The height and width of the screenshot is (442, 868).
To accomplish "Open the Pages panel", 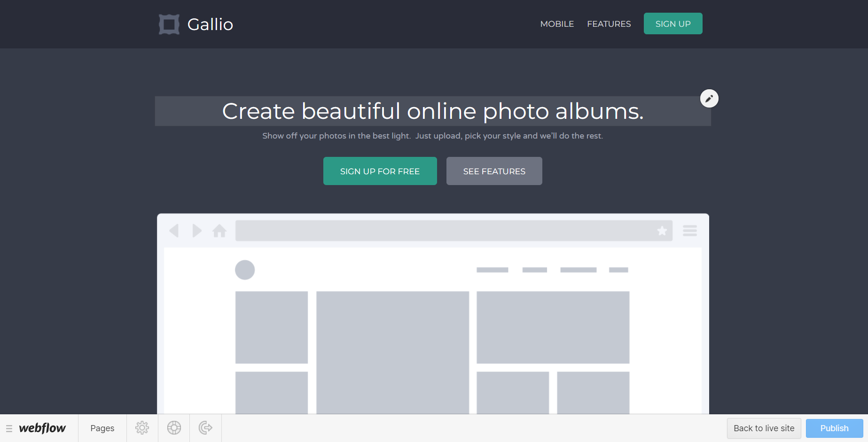I will (x=102, y=428).
